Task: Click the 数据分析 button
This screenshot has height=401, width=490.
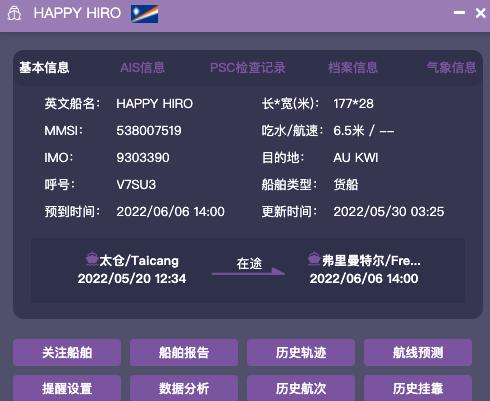Action: [x=184, y=388]
